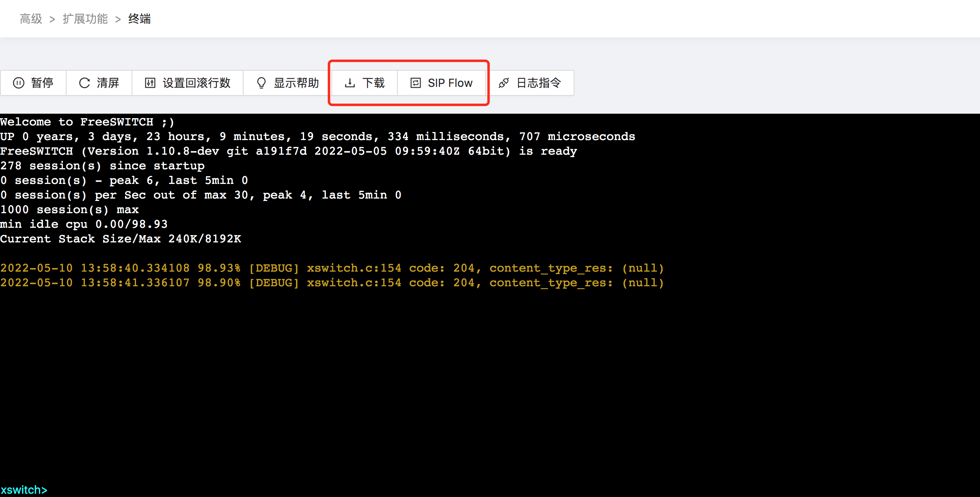Click the 清屏 button label
The image size is (980, 497).
[108, 83]
